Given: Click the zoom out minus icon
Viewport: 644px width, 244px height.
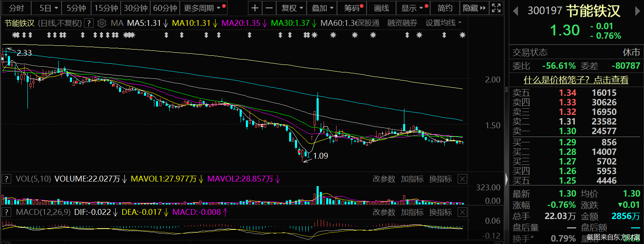Looking at the screenshot, I should (270, 8).
